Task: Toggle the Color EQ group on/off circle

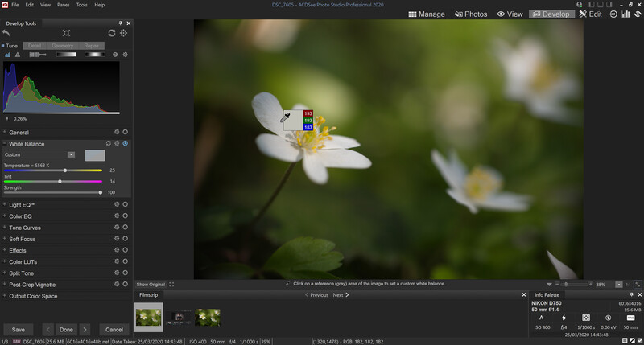Action: (x=126, y=216)
